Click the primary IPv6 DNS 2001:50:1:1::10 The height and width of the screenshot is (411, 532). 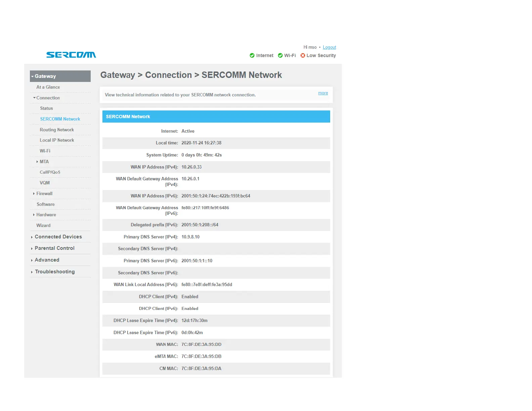pyautogui.click(x=197, y=261)
